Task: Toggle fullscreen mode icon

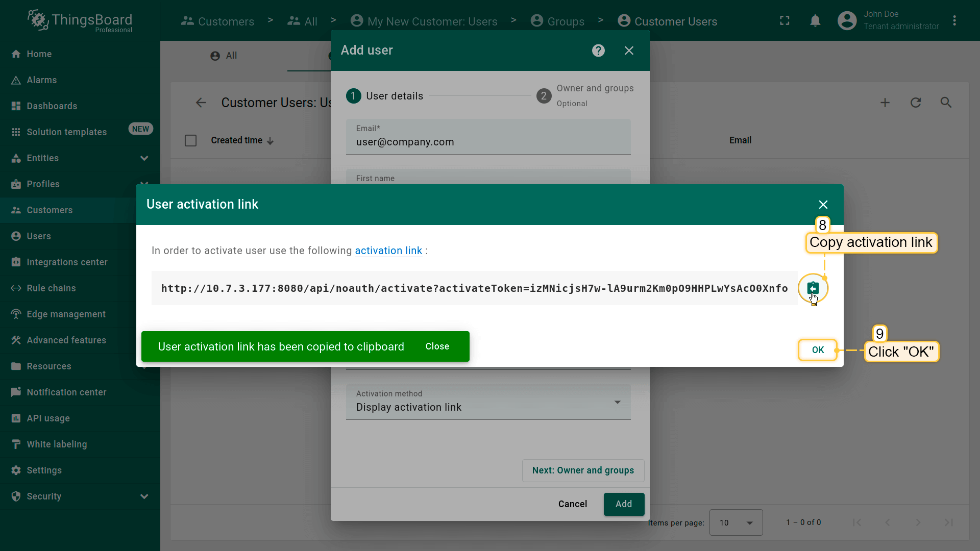Action: point(785,21)
